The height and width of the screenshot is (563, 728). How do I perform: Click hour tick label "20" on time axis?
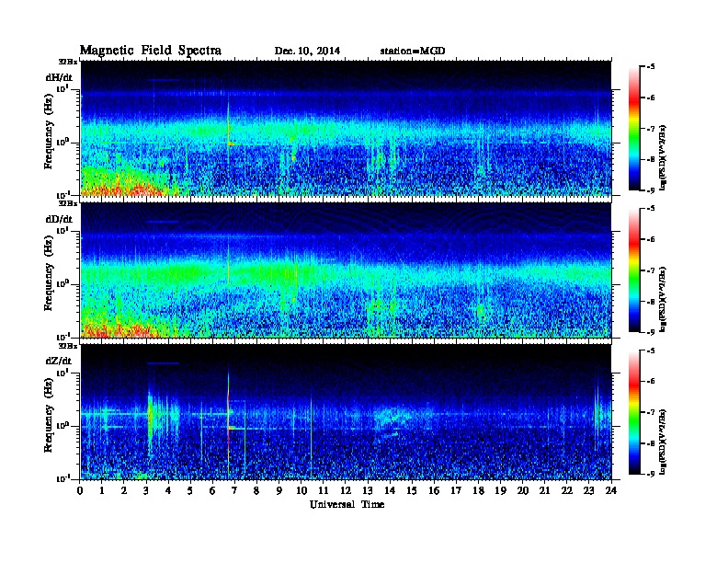click(522, 491)
